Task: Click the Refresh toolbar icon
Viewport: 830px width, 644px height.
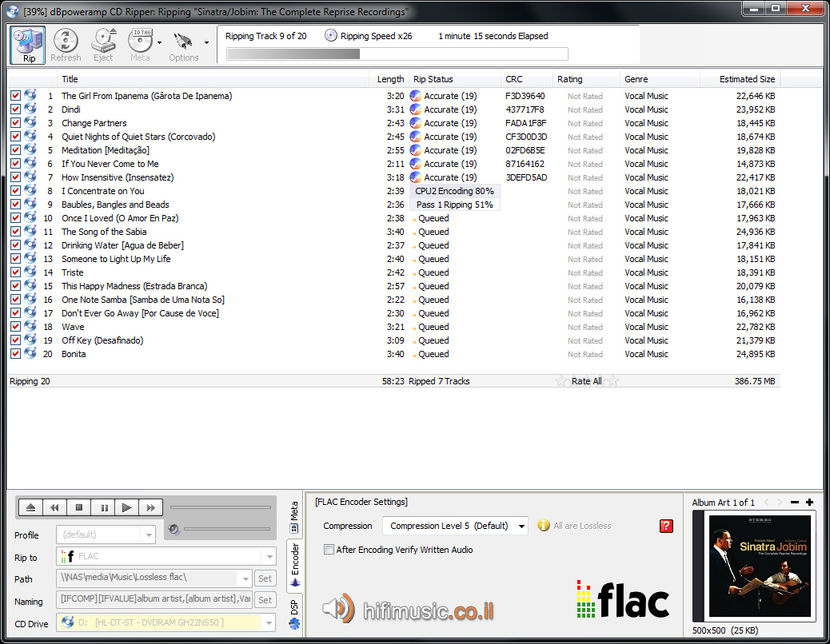Action: pyautogui.click(x=66, y=41)
